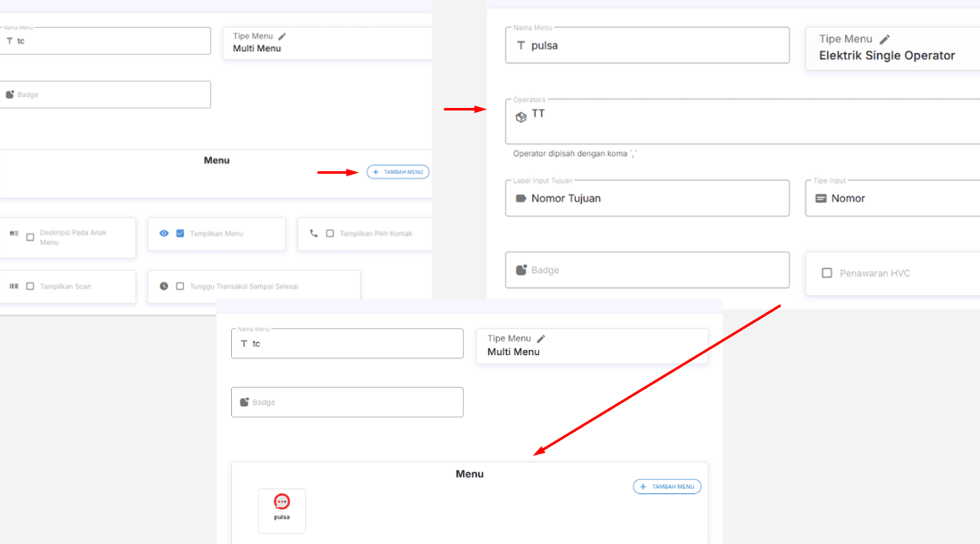Click the card icon beside Nomor type
This screenshot has height=544, width=980.
(x=821, y=198)
